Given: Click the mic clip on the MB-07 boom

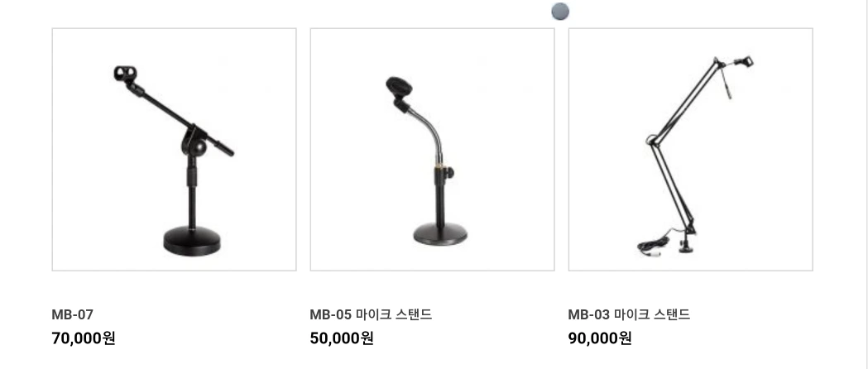Looking at the screenshot, I should [x=126, y=73].
